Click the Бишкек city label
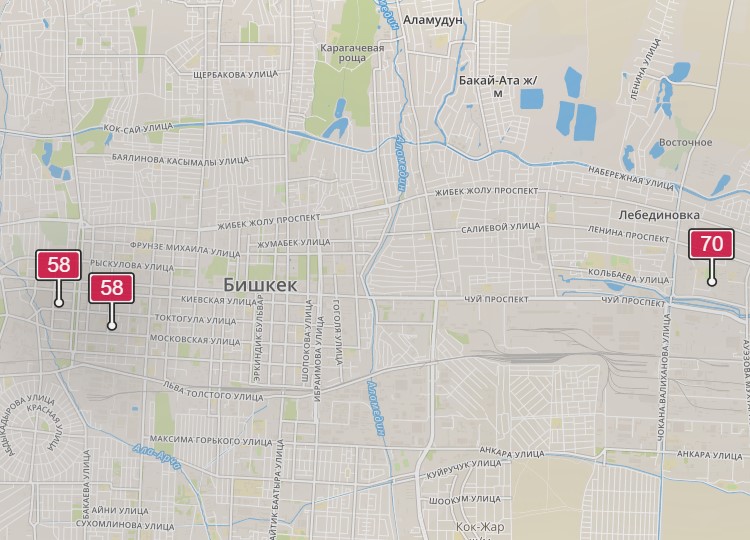This screenshot has height=540, width=750. 260,286
